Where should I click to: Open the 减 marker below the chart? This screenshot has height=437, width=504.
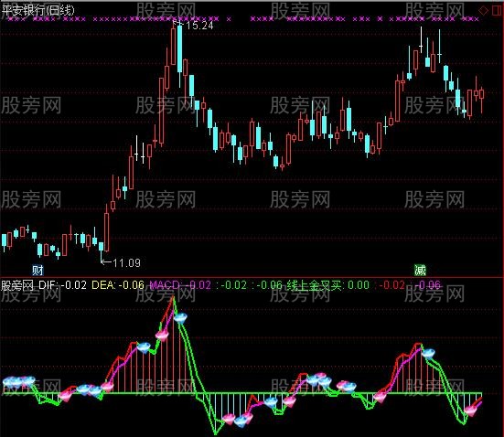(x=420, y=270)
